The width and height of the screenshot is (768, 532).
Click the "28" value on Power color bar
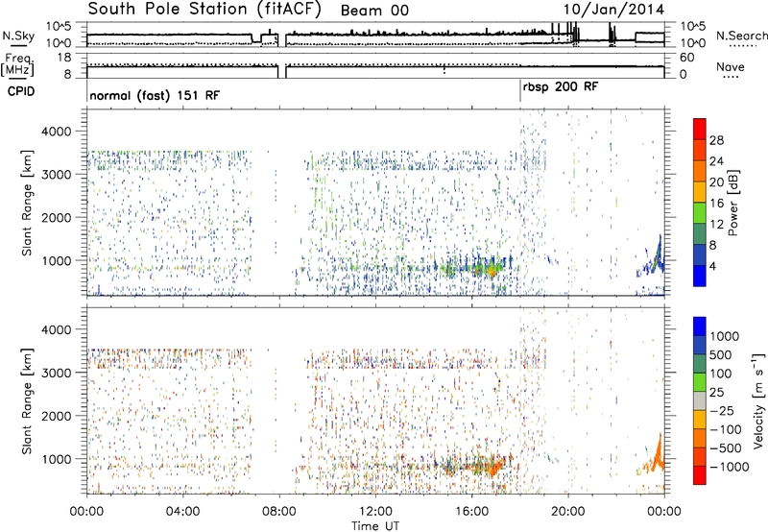716,140
